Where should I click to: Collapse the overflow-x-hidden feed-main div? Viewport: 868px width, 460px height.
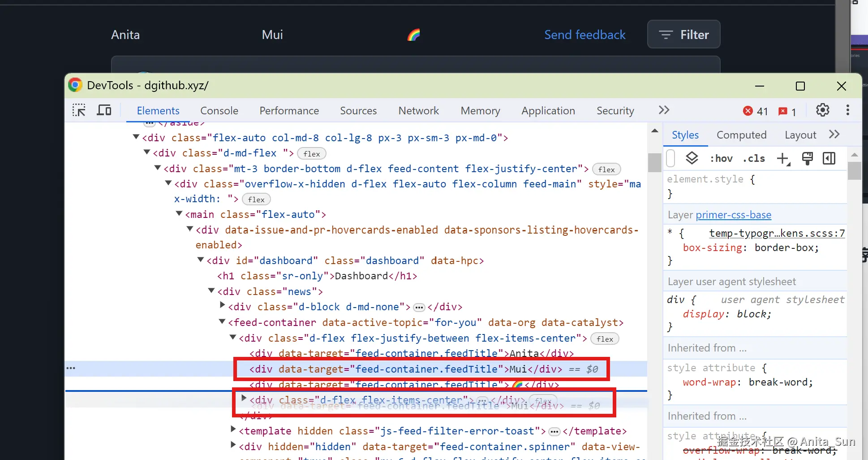[168, 183]
